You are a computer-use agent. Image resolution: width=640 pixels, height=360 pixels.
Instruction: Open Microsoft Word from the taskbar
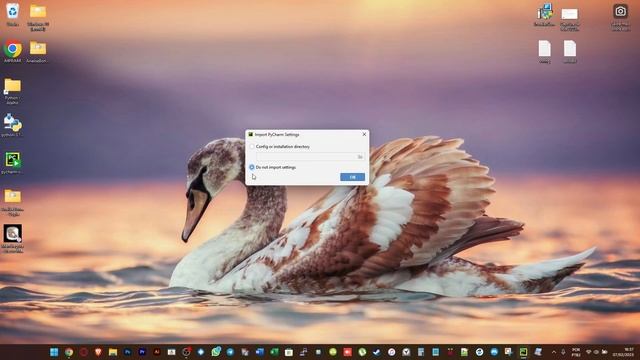click(x=260, y=352)
